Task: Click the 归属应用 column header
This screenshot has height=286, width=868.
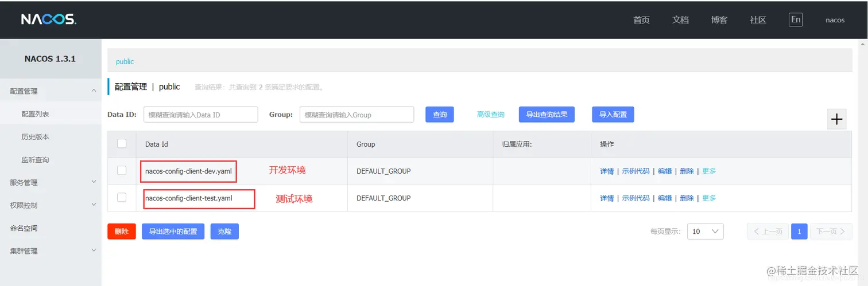Action: pyautogui.click(x=517, y=144)
